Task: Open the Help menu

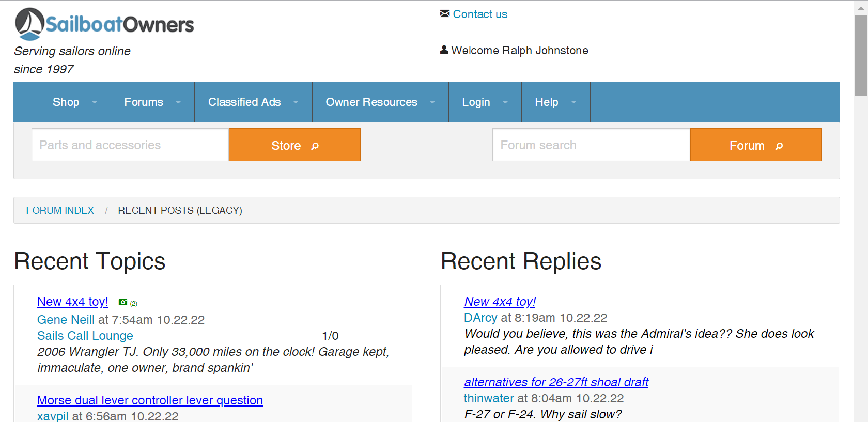Action: pyautogui.click(x=547, y=102)
